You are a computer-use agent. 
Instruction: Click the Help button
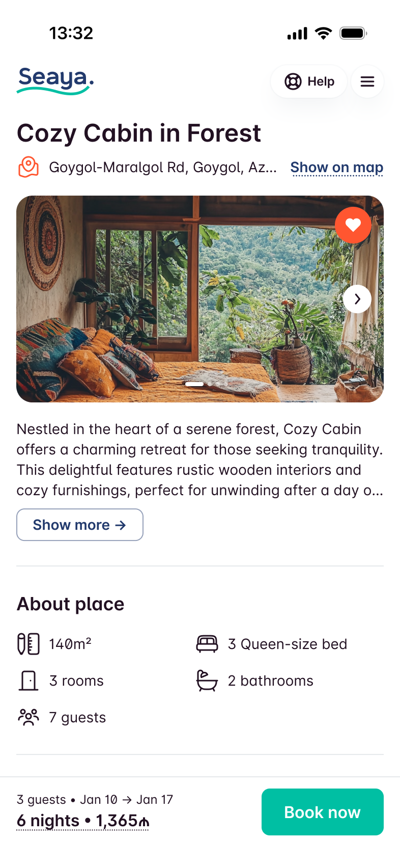tap(309, 82)
